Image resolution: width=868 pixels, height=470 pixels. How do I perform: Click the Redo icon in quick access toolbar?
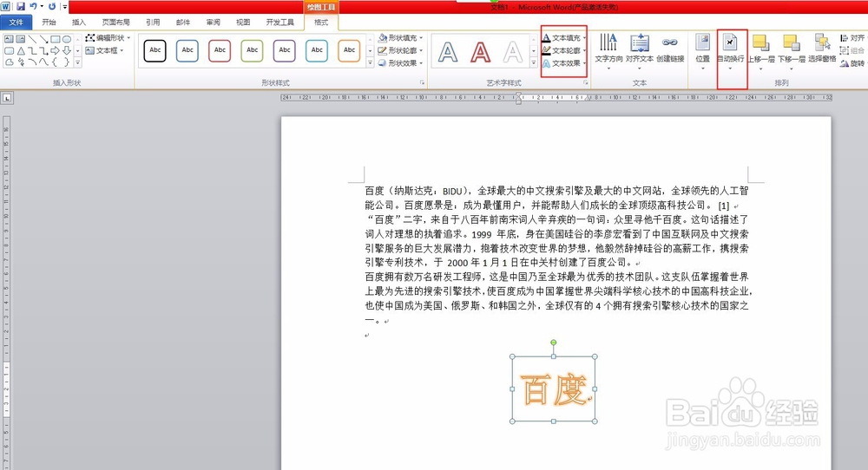52,7
